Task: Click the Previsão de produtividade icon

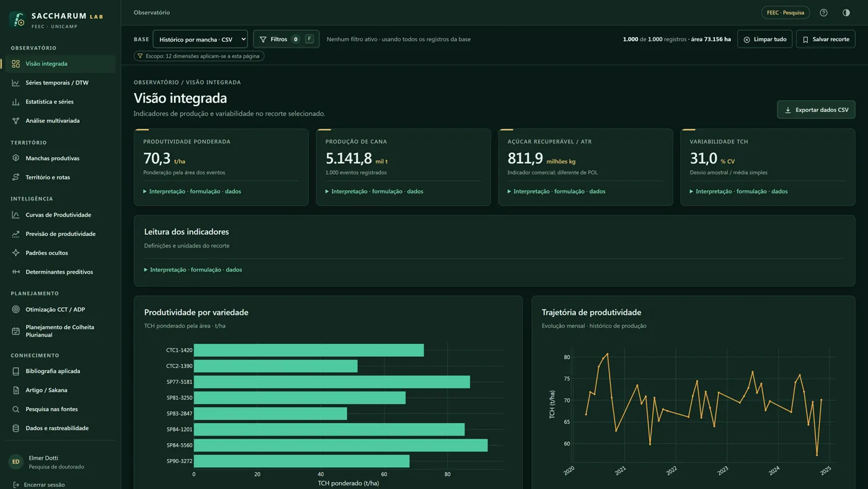Action: coord(15,234)
